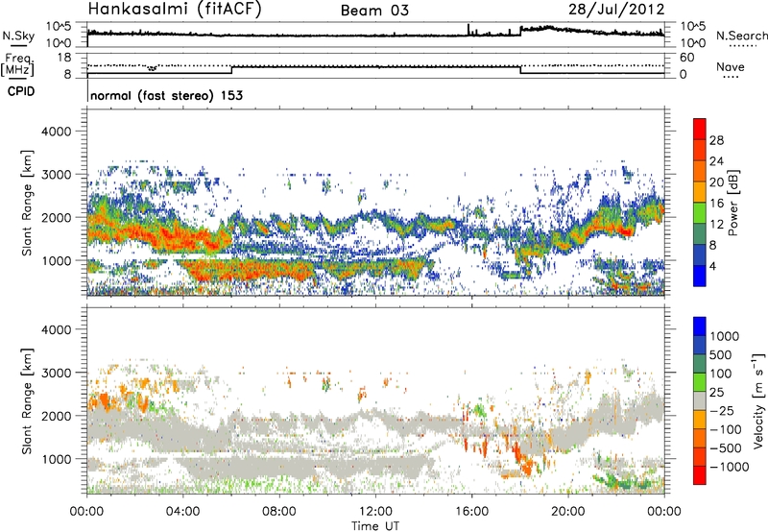Click the Freq. [MHz] axis label
The width and height of the screenshot is (768, 532).
pos(17,64)
